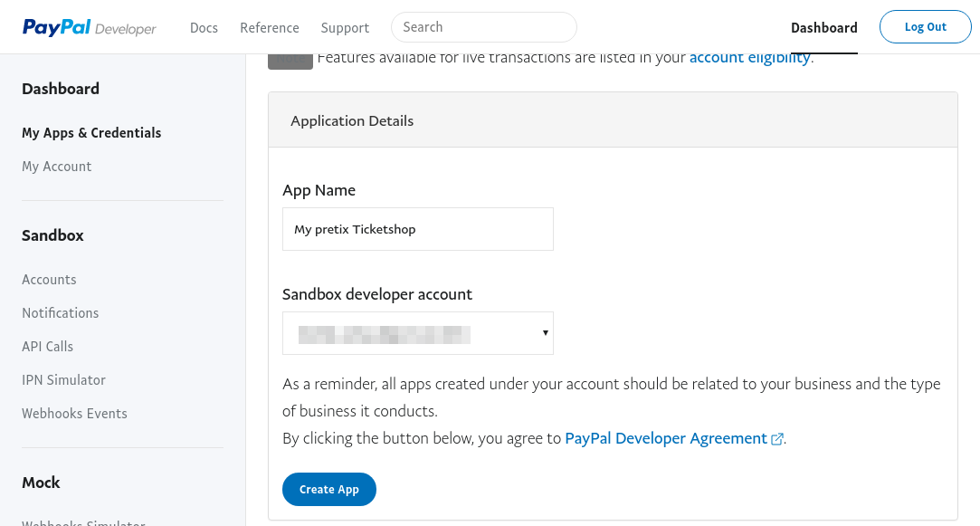Open the Support menu item
980x526 pixels.
[x=345, y=28]
